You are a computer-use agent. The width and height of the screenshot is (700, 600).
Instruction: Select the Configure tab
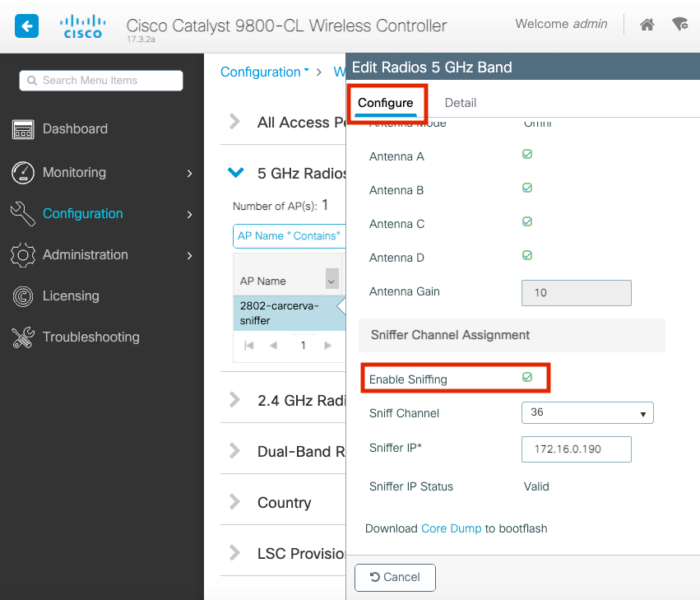coord(386,103)
